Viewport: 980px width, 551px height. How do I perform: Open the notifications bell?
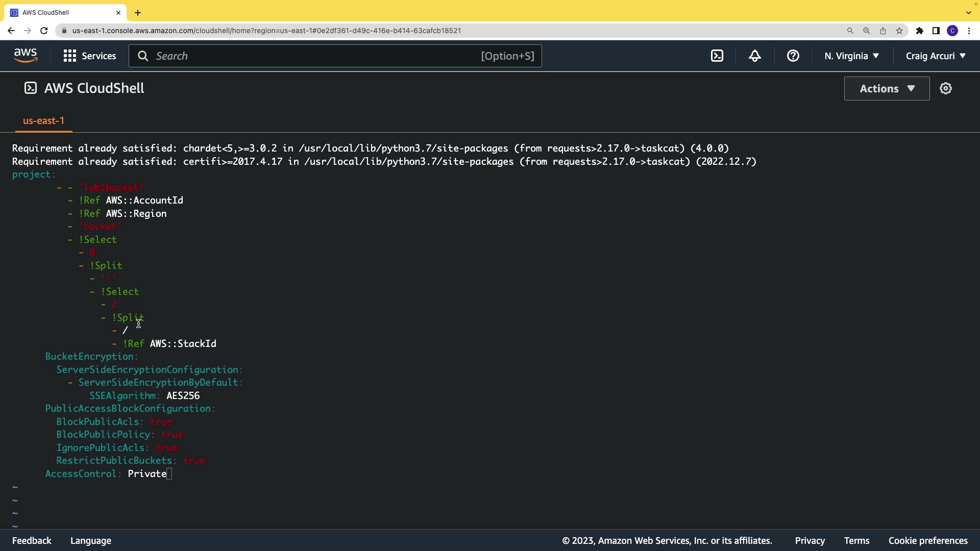[x=755, y=56]
